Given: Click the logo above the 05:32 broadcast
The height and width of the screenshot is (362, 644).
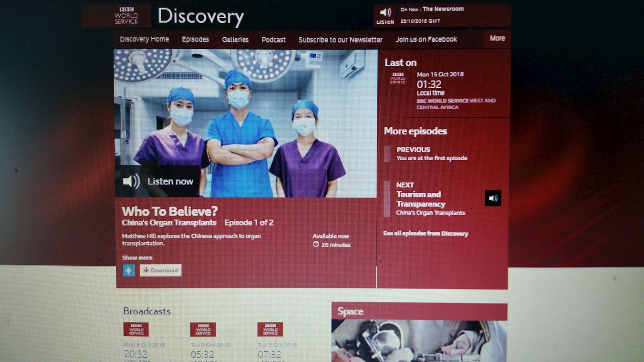Looking at the screenshot, I should click(x=203, y=330).
